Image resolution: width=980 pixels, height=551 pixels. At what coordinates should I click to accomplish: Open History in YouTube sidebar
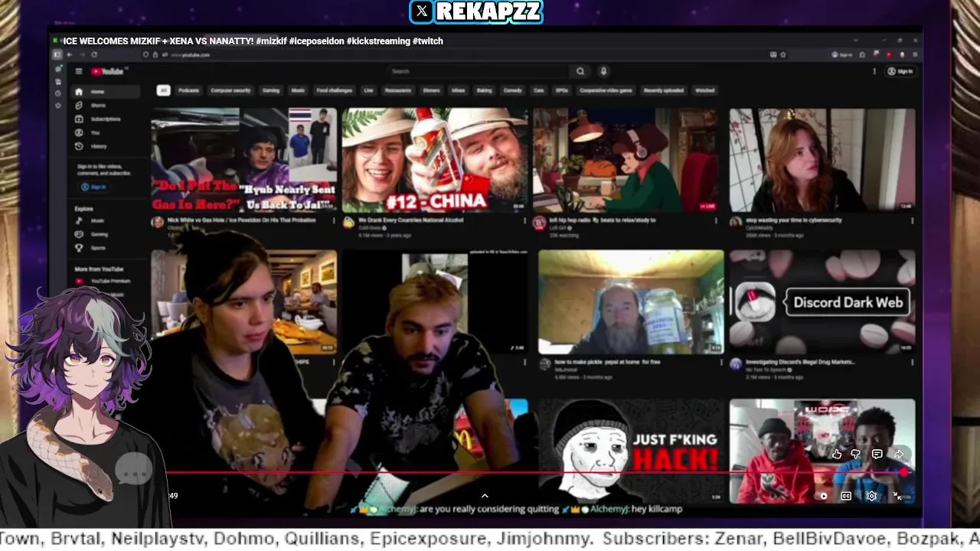click(x=106, y=146)
